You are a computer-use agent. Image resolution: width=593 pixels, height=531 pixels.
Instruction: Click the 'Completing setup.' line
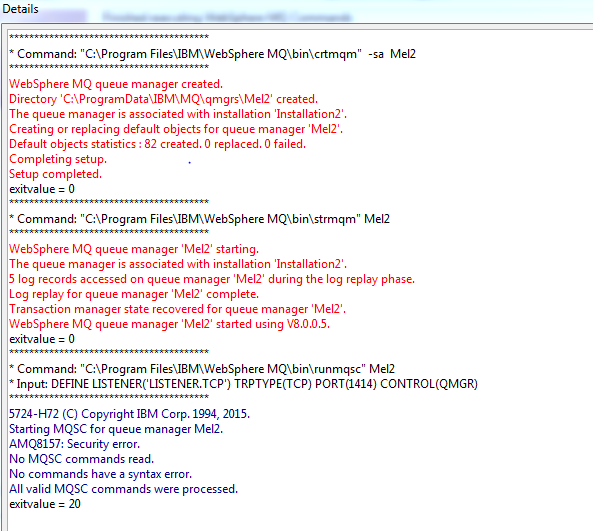pos(58,159)
